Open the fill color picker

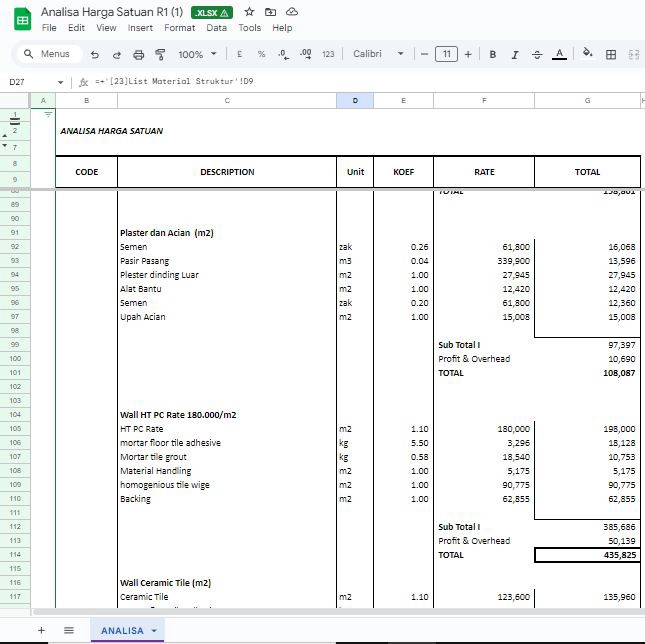588,53
